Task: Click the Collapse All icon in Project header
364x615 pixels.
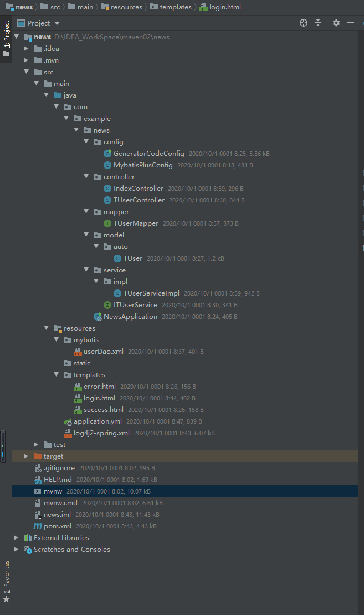Action: coord(318,23)
